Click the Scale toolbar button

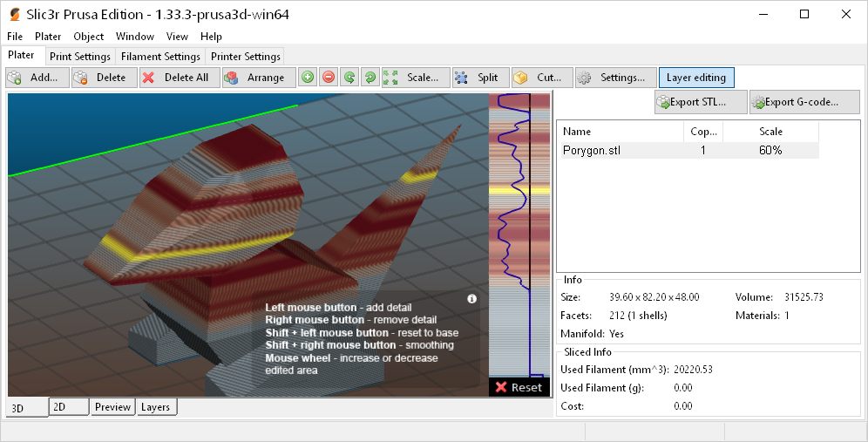[416, 78]
